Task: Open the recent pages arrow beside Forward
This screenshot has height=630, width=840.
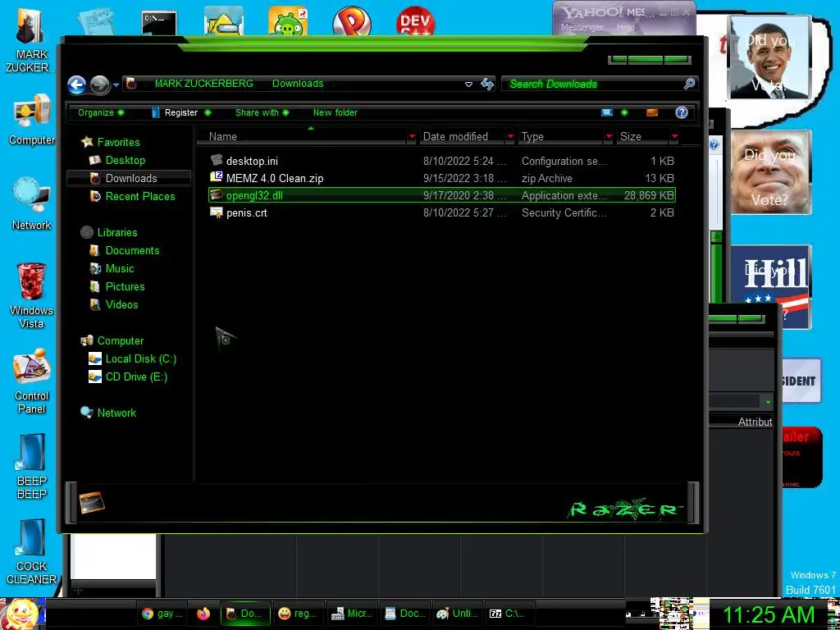Action: 116,84
